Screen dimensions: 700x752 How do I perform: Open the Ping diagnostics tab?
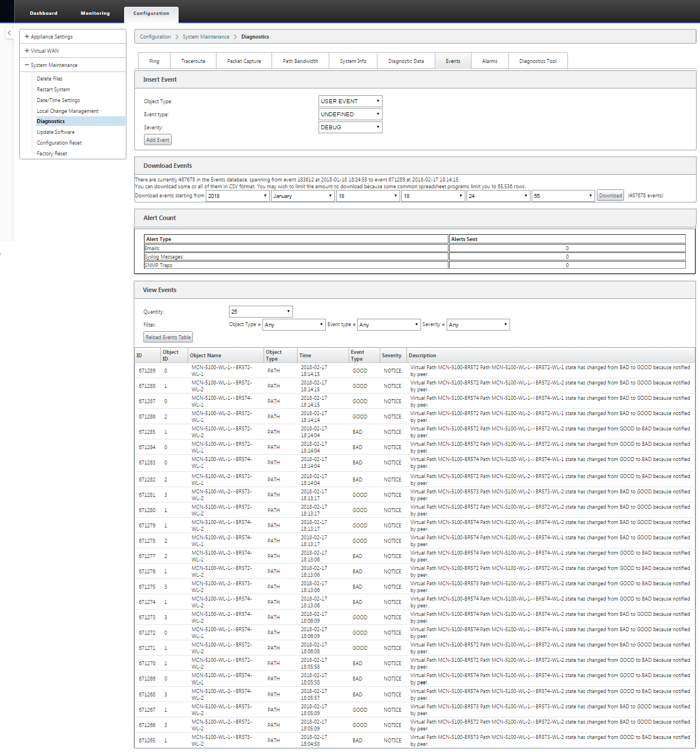pos(154,61)
